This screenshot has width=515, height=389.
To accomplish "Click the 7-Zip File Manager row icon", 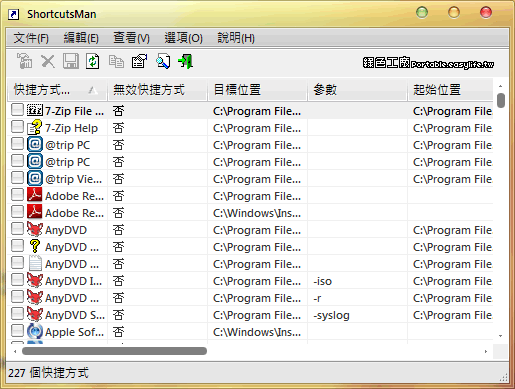I will pyautogui.click(x=35, y=110).
